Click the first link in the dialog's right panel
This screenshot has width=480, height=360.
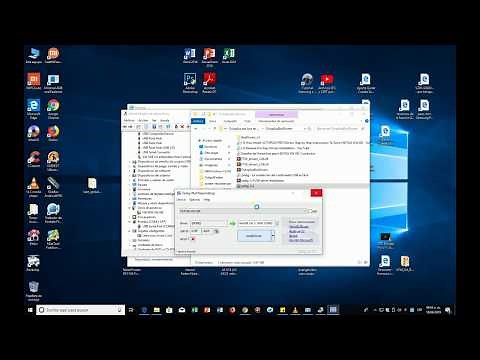[x=299, y=227]
